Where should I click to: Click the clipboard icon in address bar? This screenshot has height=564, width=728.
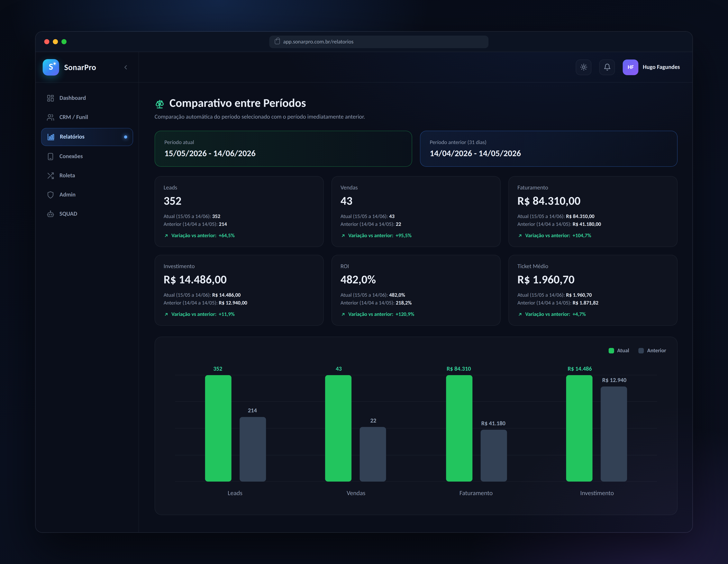(x=277, y=41)
